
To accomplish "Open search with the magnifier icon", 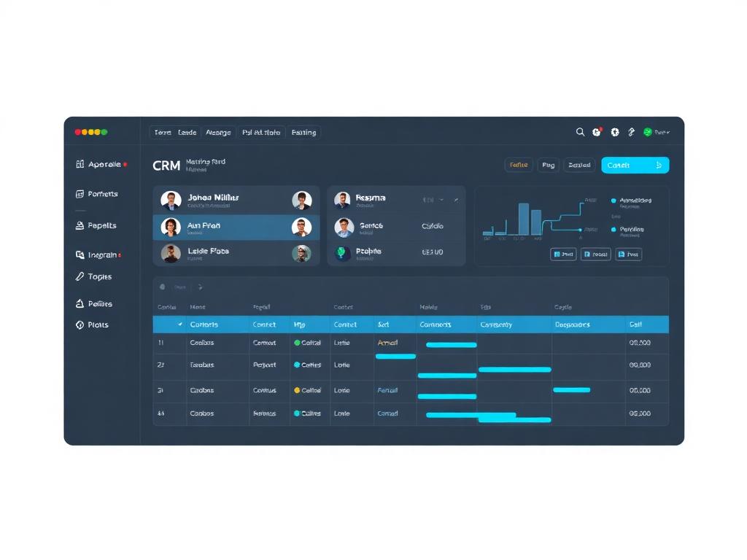I will (x=580, y=132).
